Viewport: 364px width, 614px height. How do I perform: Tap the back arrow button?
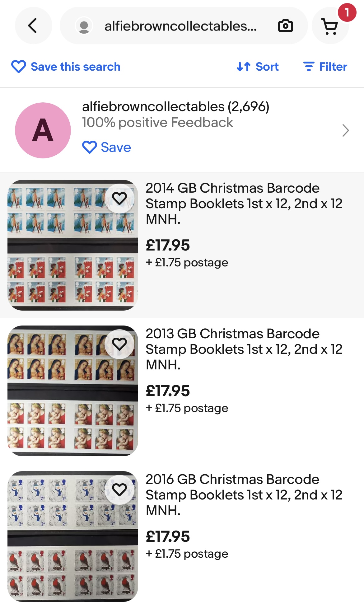click(x=33, y=26)
